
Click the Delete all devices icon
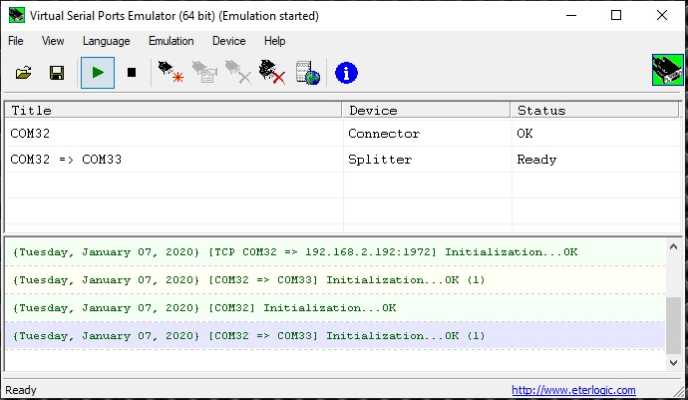pos(272,73)
